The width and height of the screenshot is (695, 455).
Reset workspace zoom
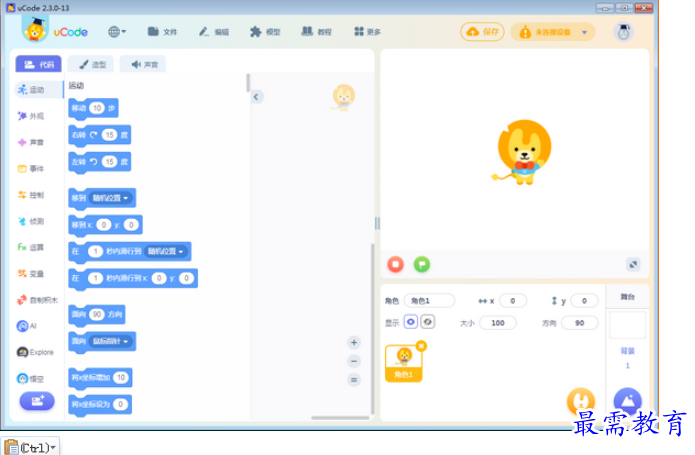(x=354, y=380)
